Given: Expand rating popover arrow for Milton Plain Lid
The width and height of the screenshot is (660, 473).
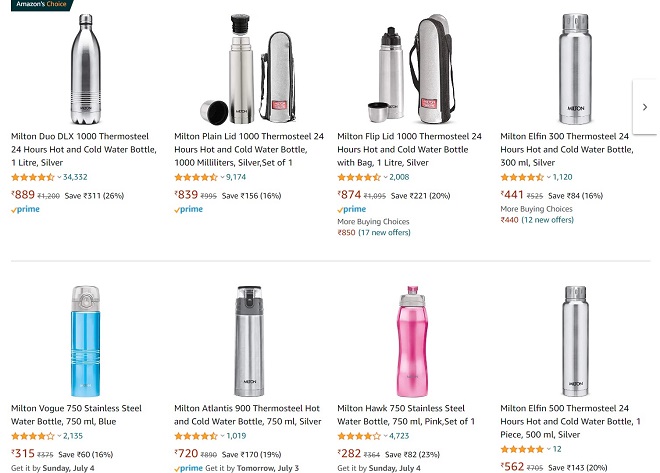Looking at the screenshot, I should 222,177.
